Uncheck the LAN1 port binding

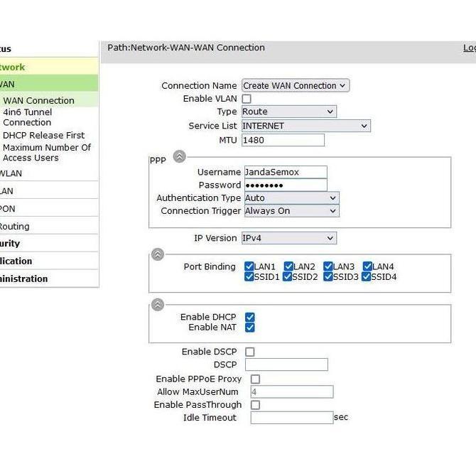[x=249, y=266]
